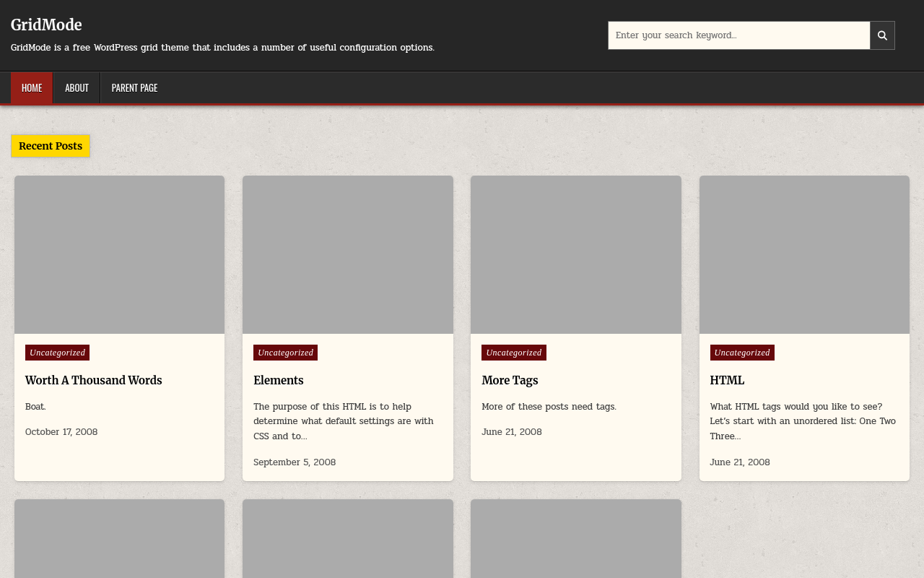Open the Worth A Thousand Words post

pos(94,380)
